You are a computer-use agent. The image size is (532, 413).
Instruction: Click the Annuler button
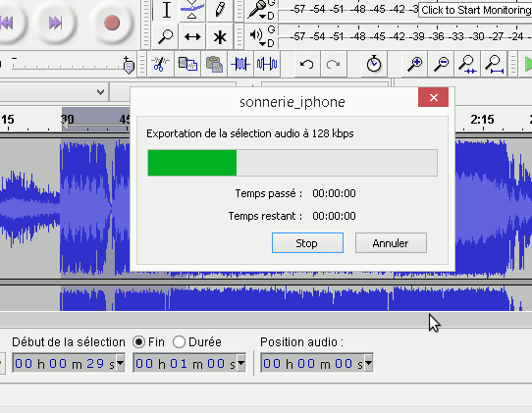point(391,242)
